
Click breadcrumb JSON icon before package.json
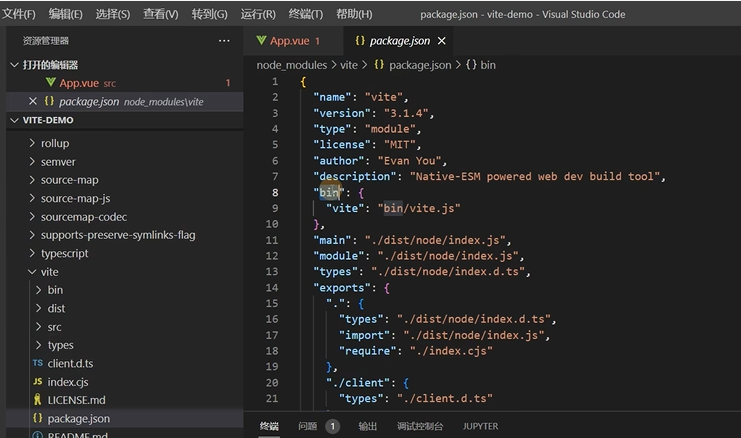tap(379, 65)
